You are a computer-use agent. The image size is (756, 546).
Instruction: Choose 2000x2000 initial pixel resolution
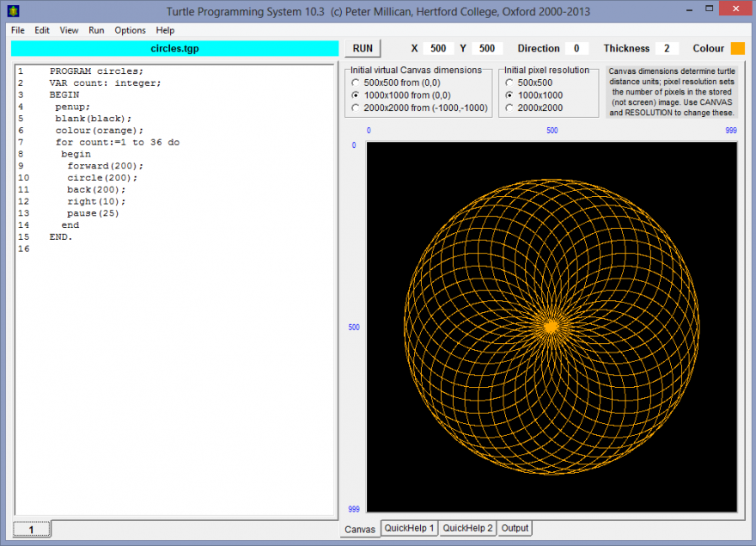(509, 107)
